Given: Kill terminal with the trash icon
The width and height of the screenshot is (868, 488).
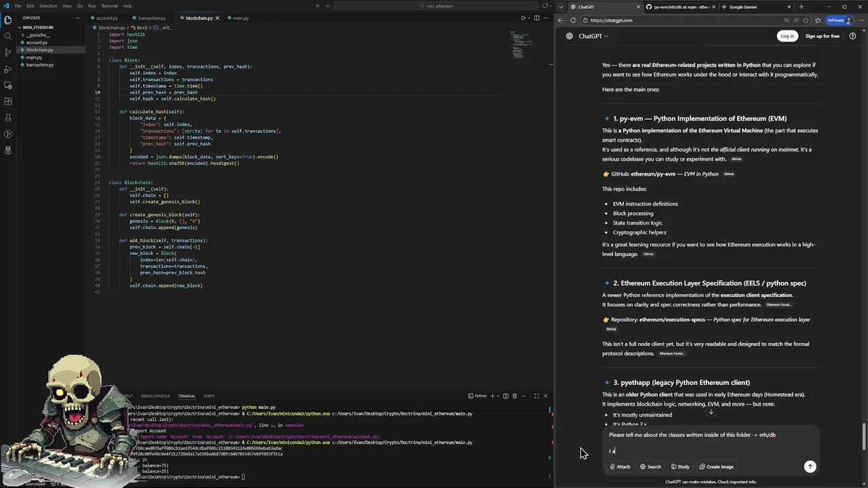Looking at the screenshot, I should [x=514, y=396].
